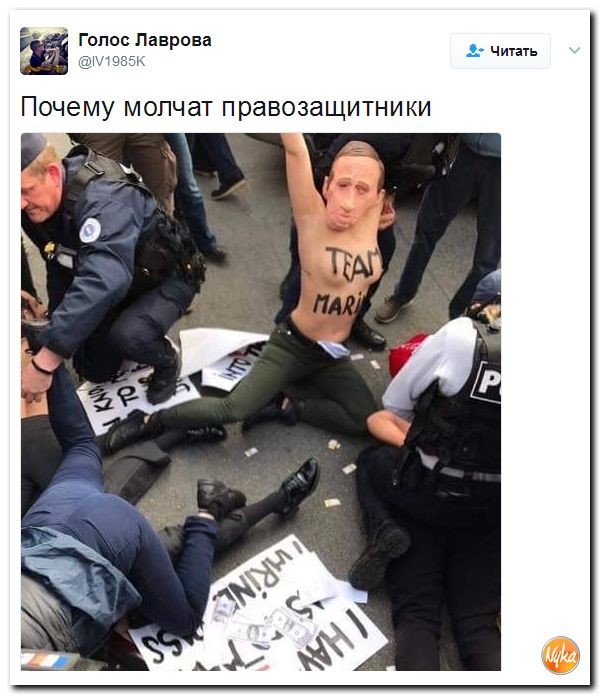Click the officer's cap in top corner
Viewport: 601px width, 696px height.
[32, 149]
